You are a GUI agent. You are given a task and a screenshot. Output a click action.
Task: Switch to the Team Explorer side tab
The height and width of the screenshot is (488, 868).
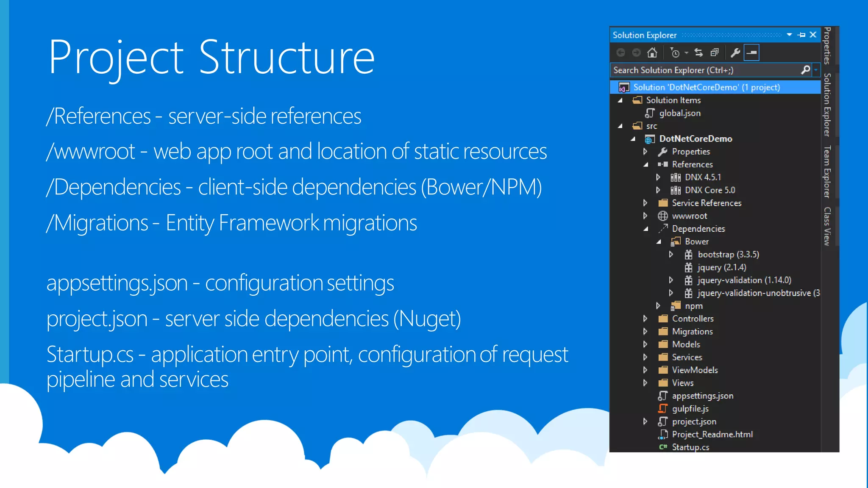point(827,172)
